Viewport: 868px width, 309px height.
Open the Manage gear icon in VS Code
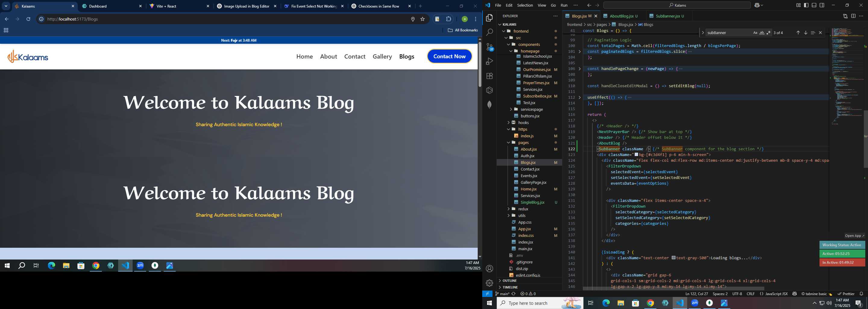489,283
